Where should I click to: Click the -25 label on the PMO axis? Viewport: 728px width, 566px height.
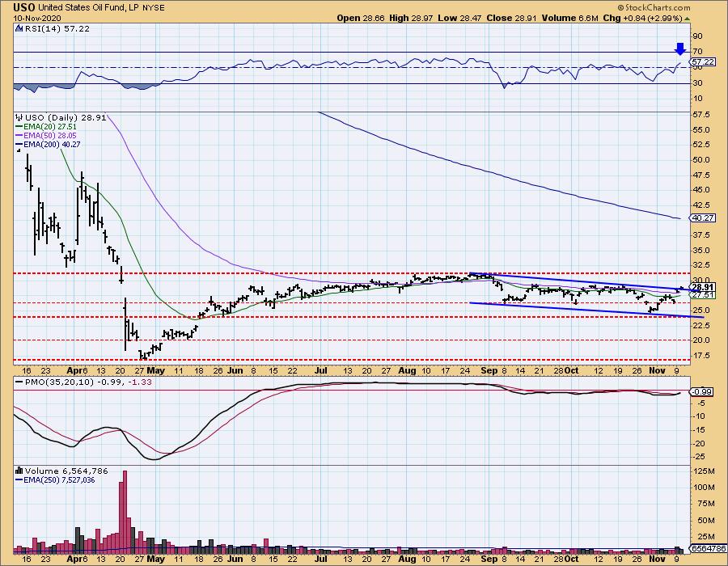[699, 457]
